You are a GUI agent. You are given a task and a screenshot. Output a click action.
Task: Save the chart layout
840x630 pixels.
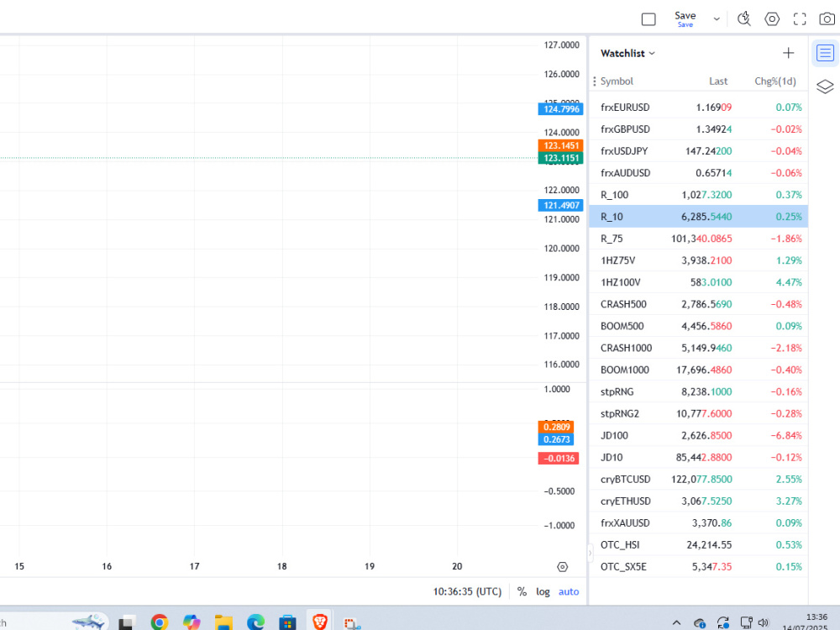pyautogui.click(x=685, y=18)
